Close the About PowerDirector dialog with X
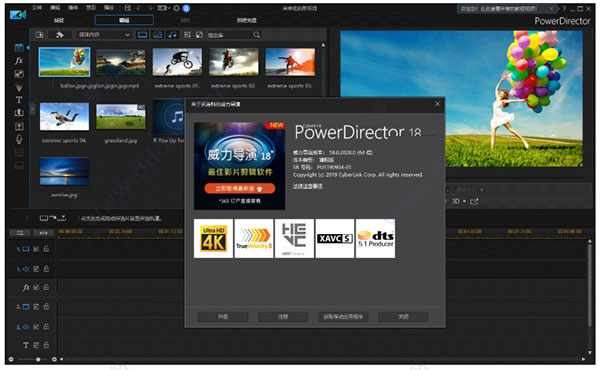The width and height of the screenshot is (600, 370). [437, 104]
